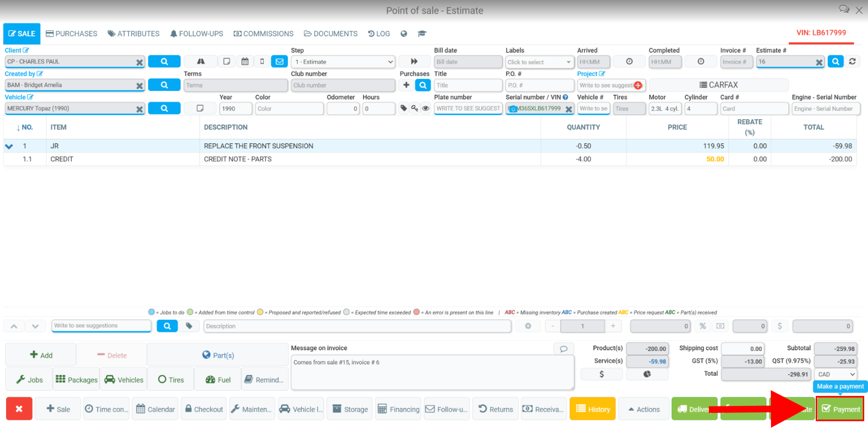Click the yellow History button
Viewport: 868px width, 429px height.
pyautogui.click(x=592, y=409)
